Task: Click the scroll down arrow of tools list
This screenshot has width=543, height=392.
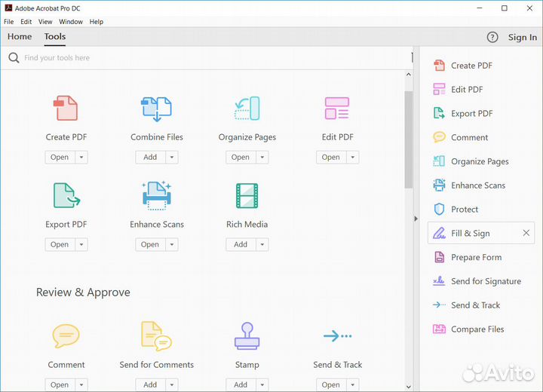Action: click(x=409, y=387)
